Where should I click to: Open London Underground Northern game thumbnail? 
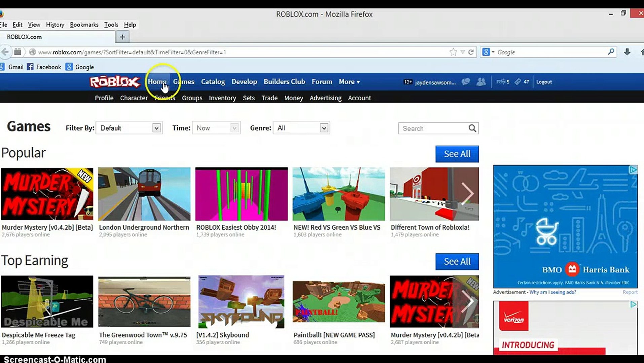(x=144, y=194)
